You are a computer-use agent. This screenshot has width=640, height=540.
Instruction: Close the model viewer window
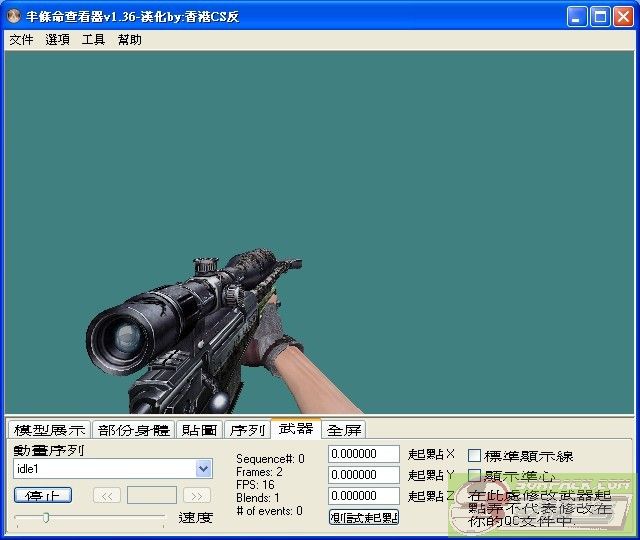[624, 16]
